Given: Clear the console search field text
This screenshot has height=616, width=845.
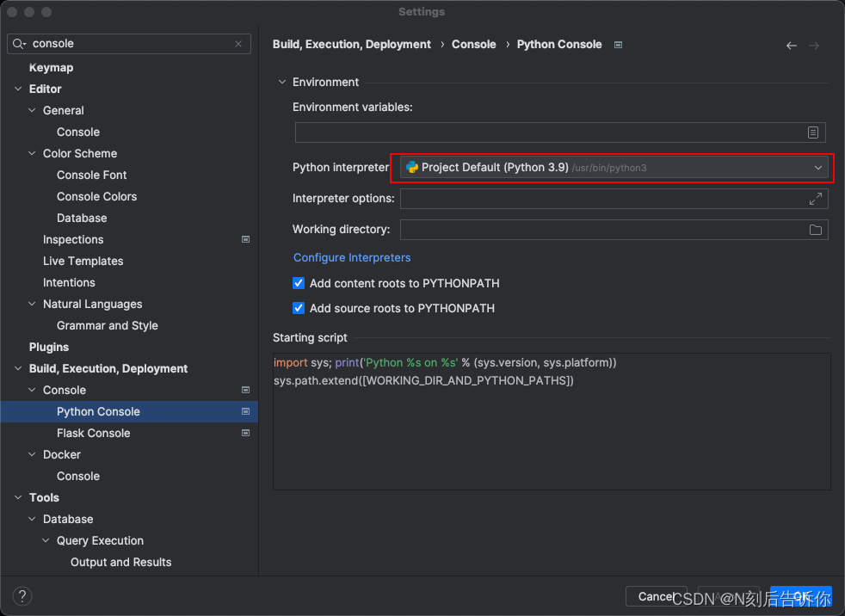Looking at the screenshot, I should tap(238, 44).
